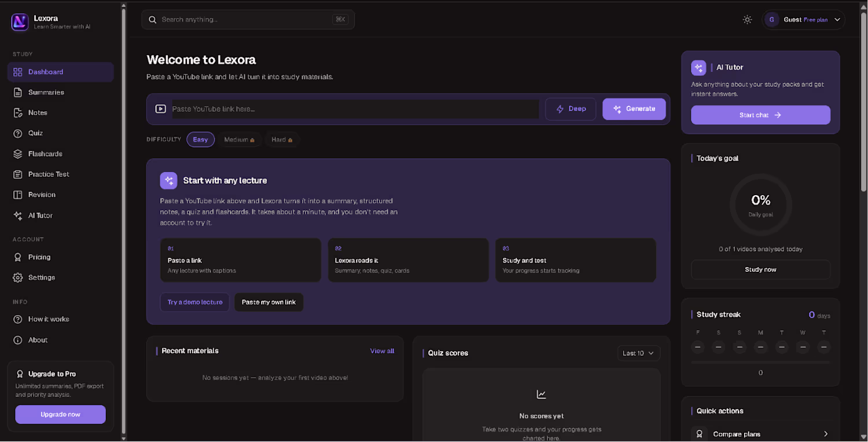
Task: Click the Compare plans badge icon
Action: 699,434
